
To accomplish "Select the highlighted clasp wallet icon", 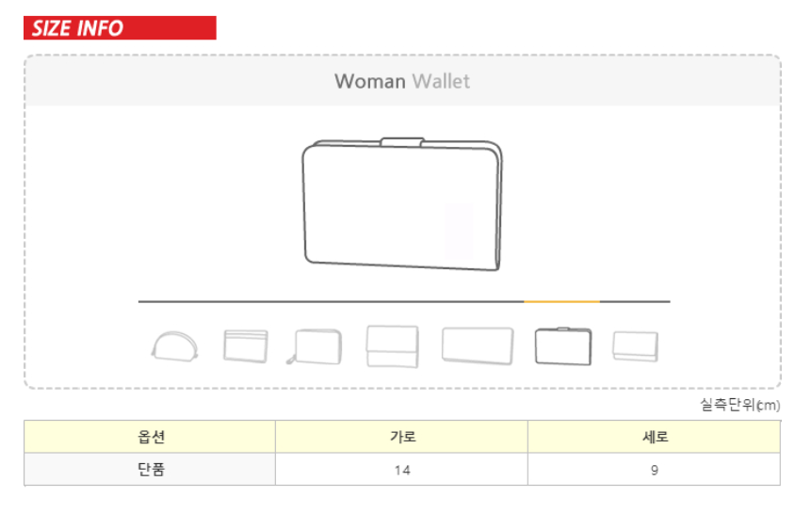I will (563, 345).
